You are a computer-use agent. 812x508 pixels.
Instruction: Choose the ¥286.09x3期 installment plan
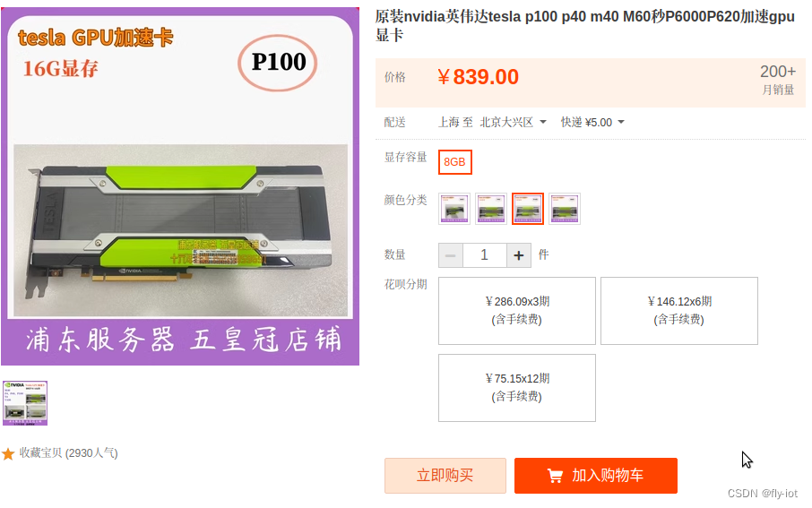point(517,311)
